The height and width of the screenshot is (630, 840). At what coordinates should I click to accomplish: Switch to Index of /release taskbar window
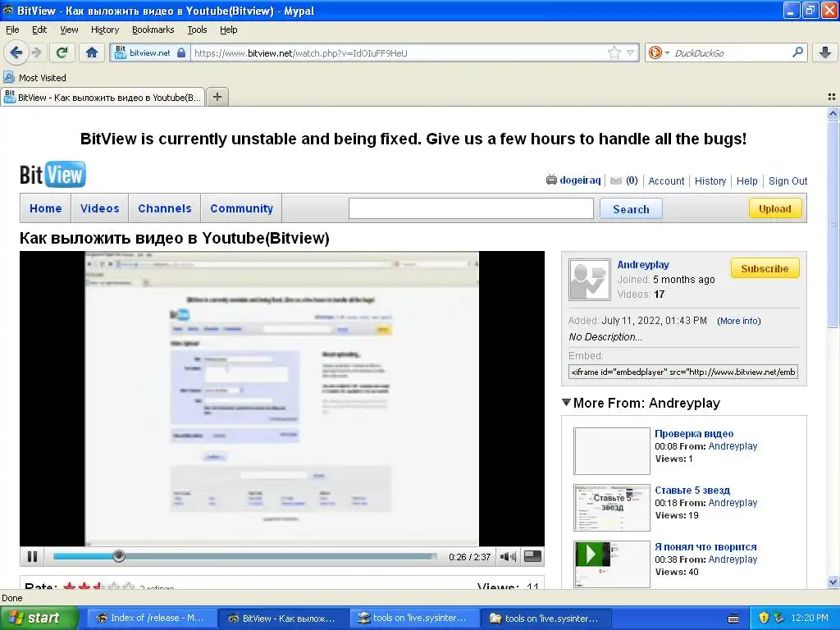[x=151, y=619]
